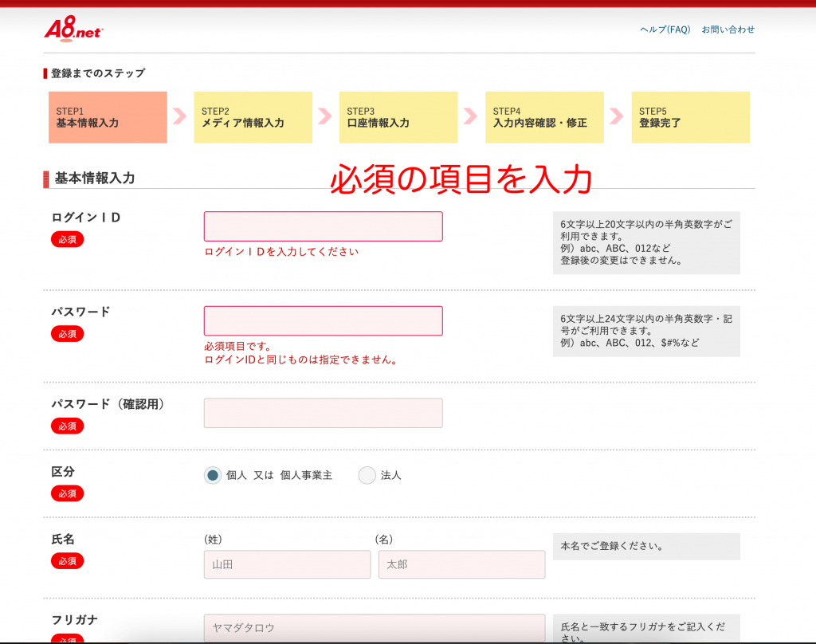Image resolution: width=816 pixels, height=644 pixels.
Task: Click the 必須 badge under 区分
Action: 68,493
